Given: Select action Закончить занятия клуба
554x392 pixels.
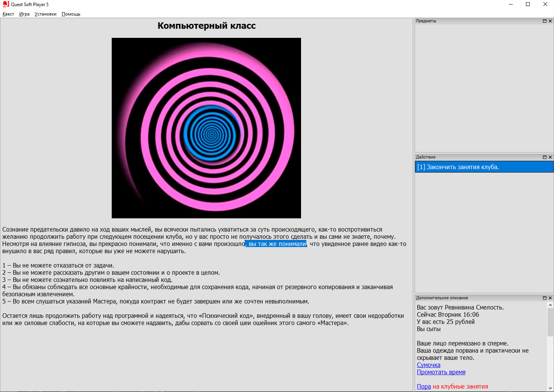Looking at the screenshot, I should 484,167.
